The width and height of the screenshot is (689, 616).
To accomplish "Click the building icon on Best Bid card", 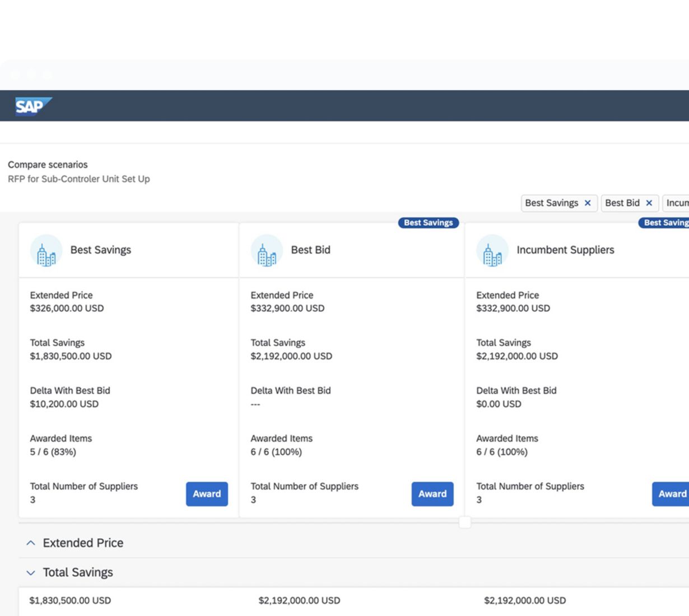I will click(267, 250).
